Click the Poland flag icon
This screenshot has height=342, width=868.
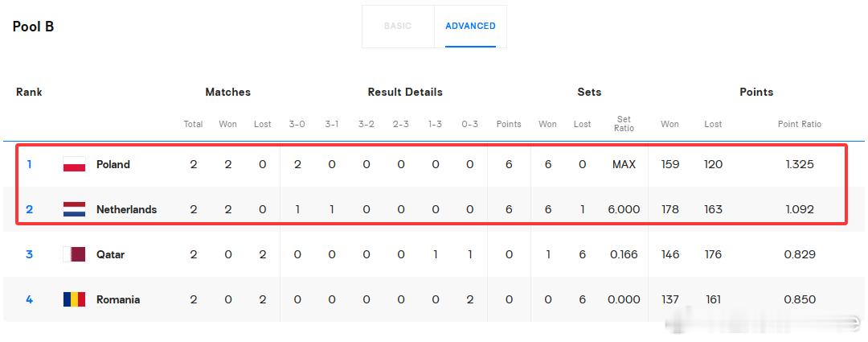(x=74, y=164)
